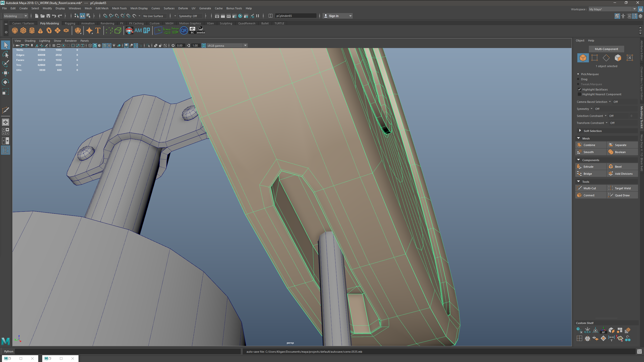Switch to the Rigging shelf tab
This screenshot has width=644, height=362.
(70, 23)
